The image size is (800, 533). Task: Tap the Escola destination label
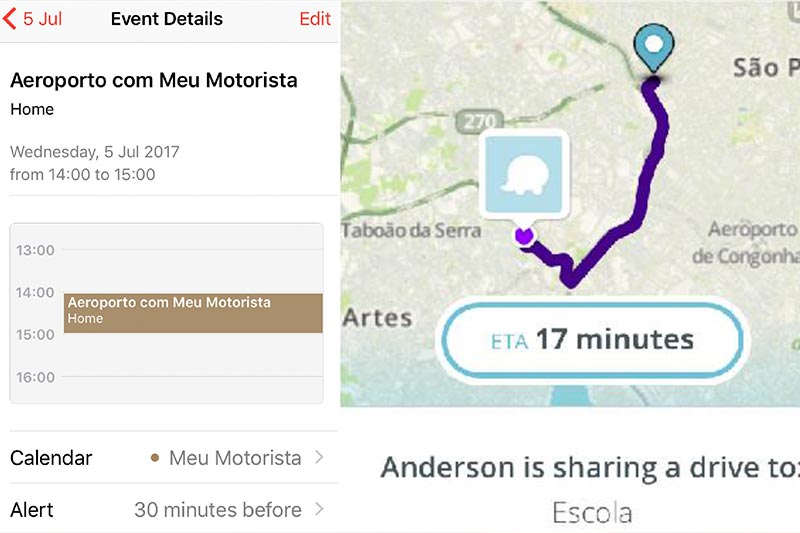click(x=592, y=513)
